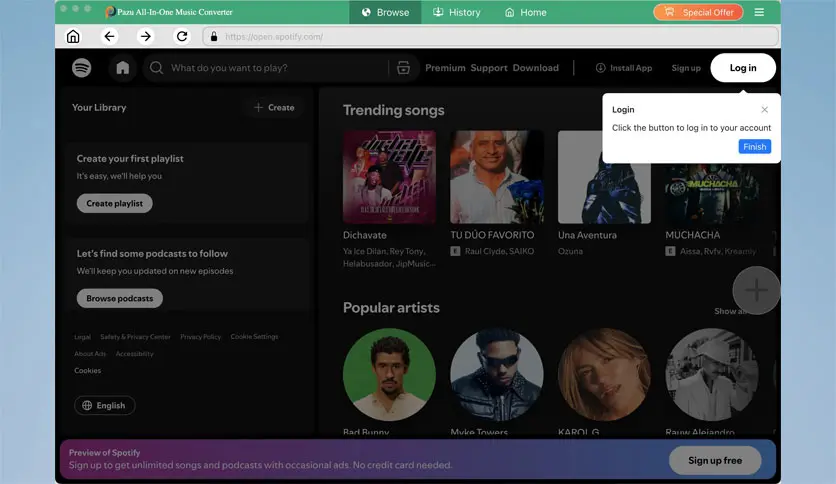Image resolution: width=836 pixels, height=484 pixels.
Task: Click the Pazu app logo icon
Action: 110,12
